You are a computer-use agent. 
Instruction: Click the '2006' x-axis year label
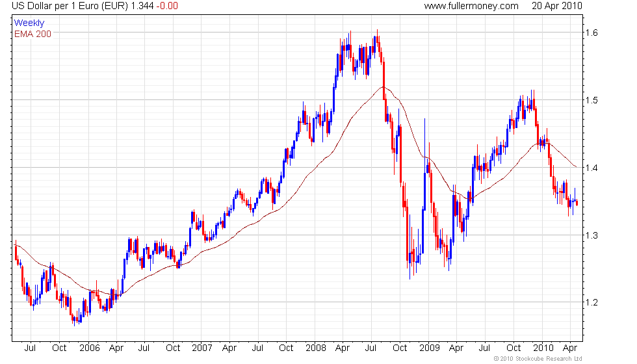[x=90, y=348]
